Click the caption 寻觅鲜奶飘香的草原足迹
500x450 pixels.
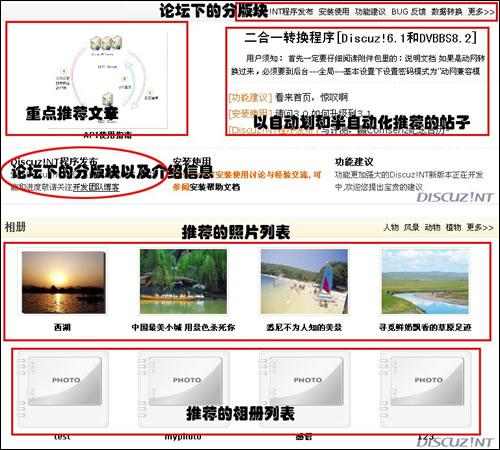(x=425, y=327)
